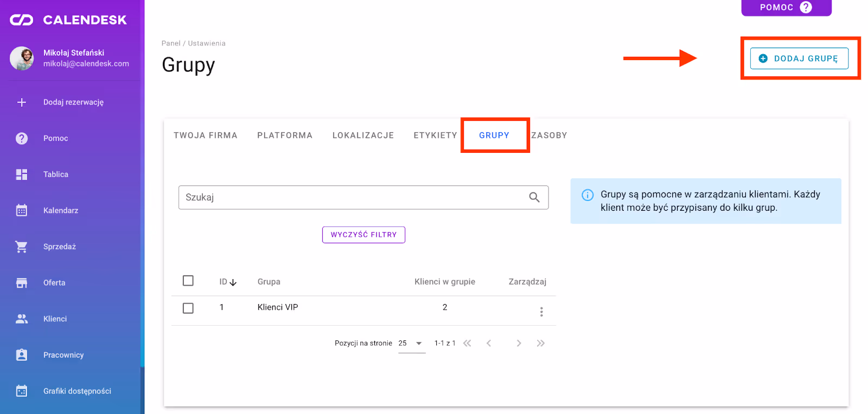Image resolution: width=868 pixels, height=414 pixels.
Task: Go to Klienci in the sidebar
Action: coord(55,319)
